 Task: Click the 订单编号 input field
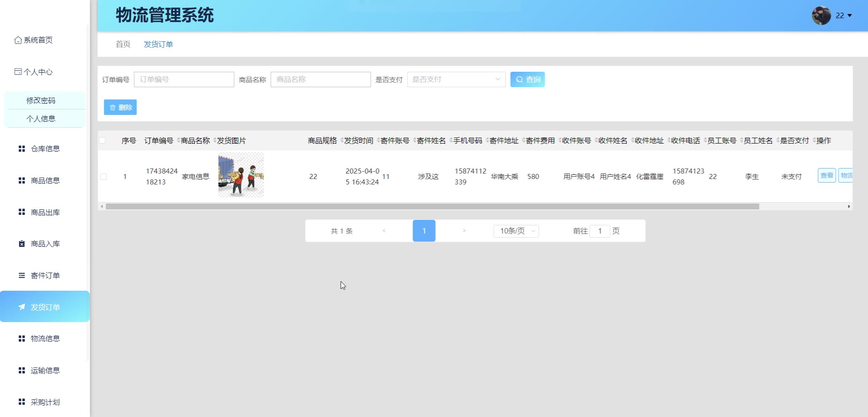tap(184, 79)
